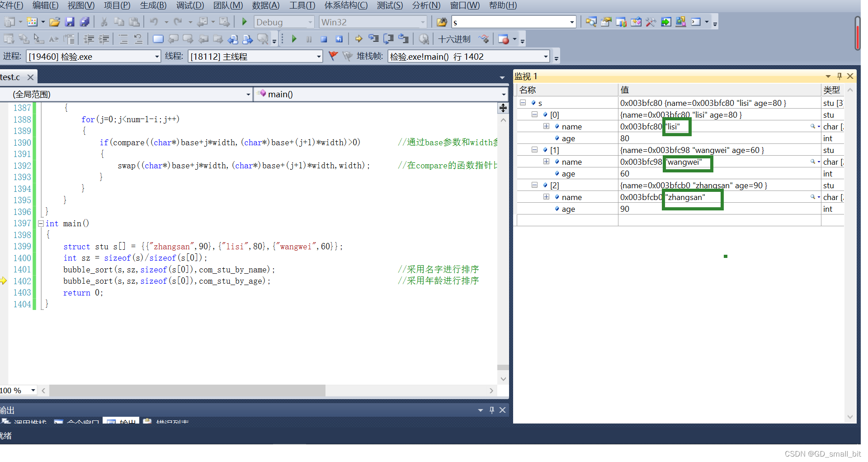Viewport: 868px width, 462px height.
Task: Click the 类型 column header
Action: coord(832,90)
